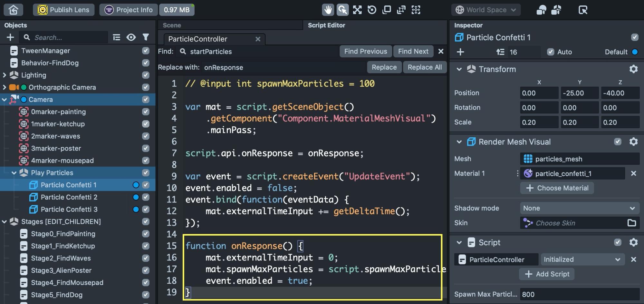Uncheck the Particle Confetti 1 row checkbox

click(x=146, y=185)
